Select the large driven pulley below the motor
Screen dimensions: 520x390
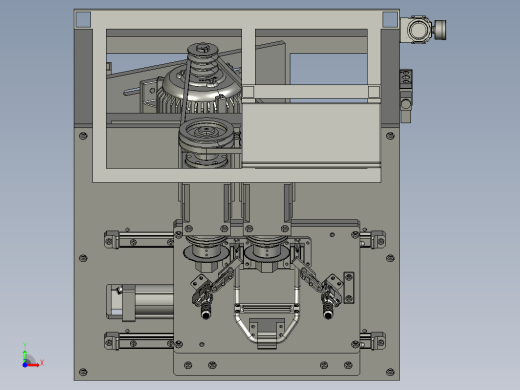206,136
